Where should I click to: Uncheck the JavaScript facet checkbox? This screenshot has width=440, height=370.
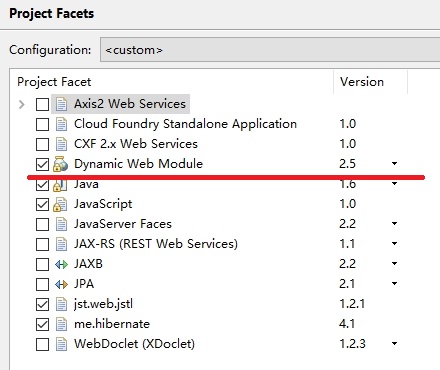point(42,205)
